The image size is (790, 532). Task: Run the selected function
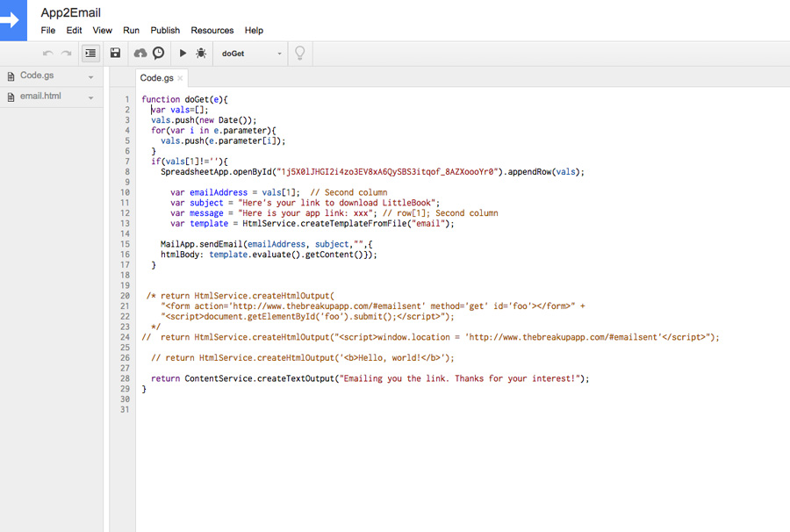pos(183,53)
